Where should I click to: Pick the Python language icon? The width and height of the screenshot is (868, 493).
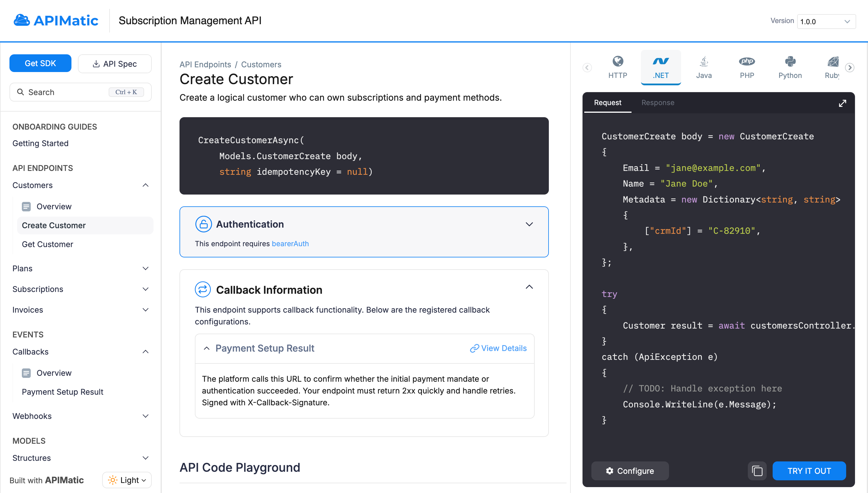tap(790, 62)
